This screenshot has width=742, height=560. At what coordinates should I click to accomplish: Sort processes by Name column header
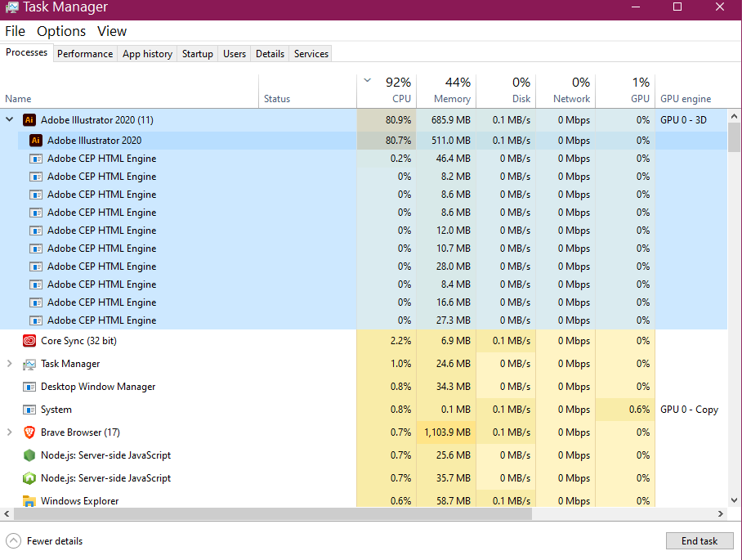(x=129, y=92)
